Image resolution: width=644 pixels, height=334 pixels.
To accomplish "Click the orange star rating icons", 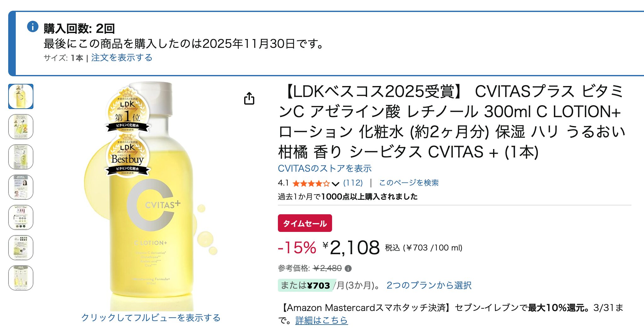I will (x=311, y=183).
